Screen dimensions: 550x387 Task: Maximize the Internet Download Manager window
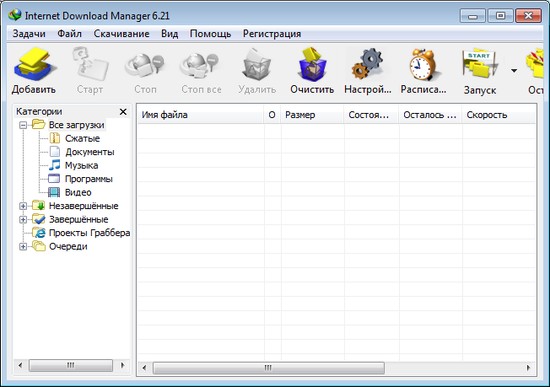[501, 16]
